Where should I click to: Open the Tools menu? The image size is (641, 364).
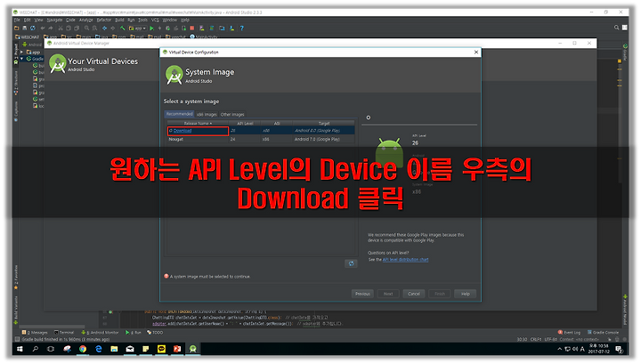tap(142, 20)
